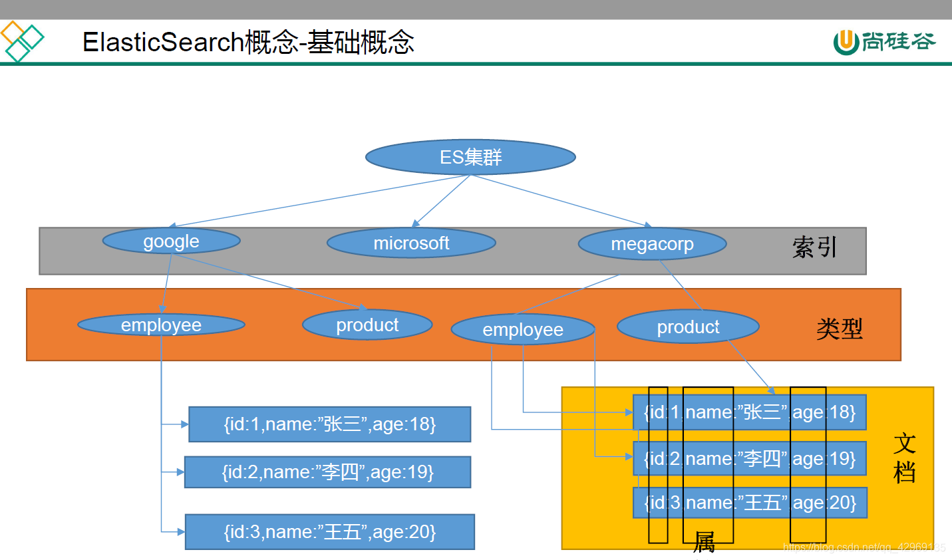
Task: Select the 李四 document box outside the yellow panel
Action: point(327,472)
